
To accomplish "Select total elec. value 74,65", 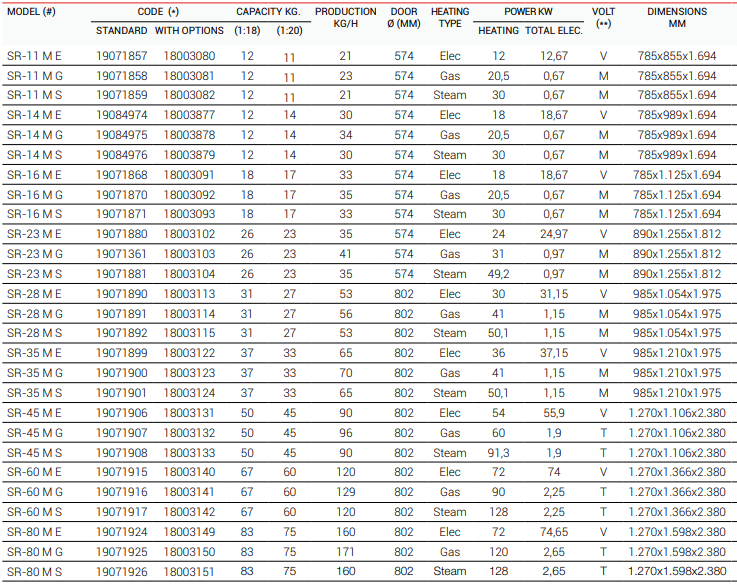I will pyautogui.click(x=554, y=532).
